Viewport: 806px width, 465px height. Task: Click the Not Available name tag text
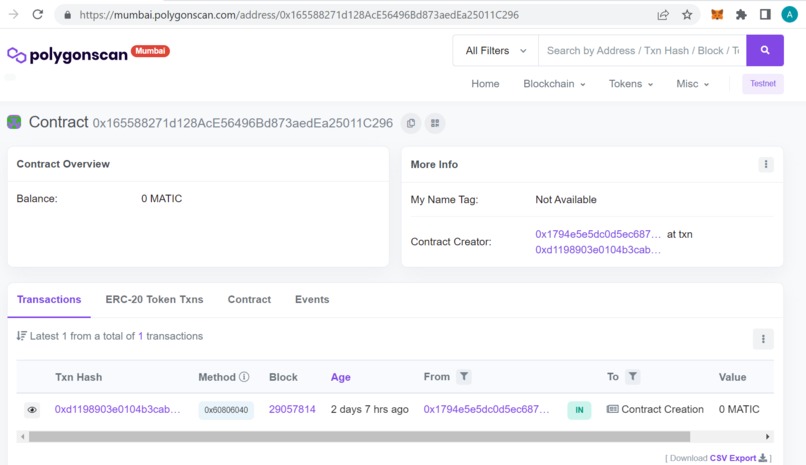[x=566, y=200]
